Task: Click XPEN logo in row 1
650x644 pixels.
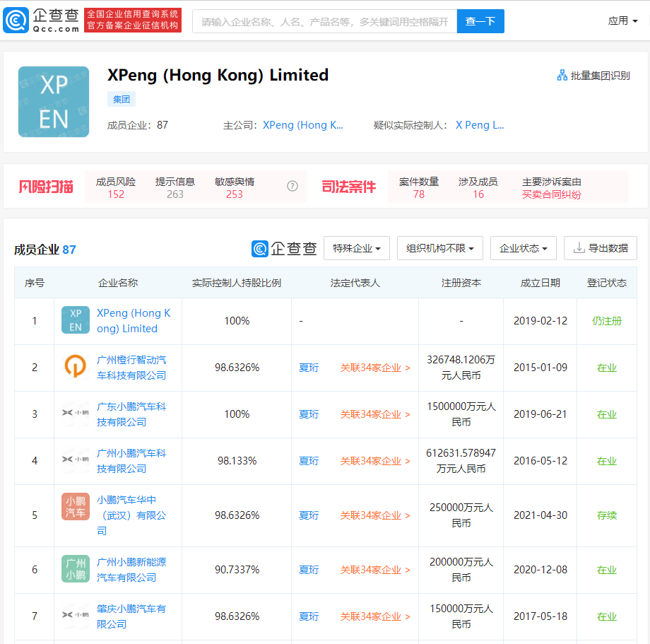Action: [x=76, y=320]
